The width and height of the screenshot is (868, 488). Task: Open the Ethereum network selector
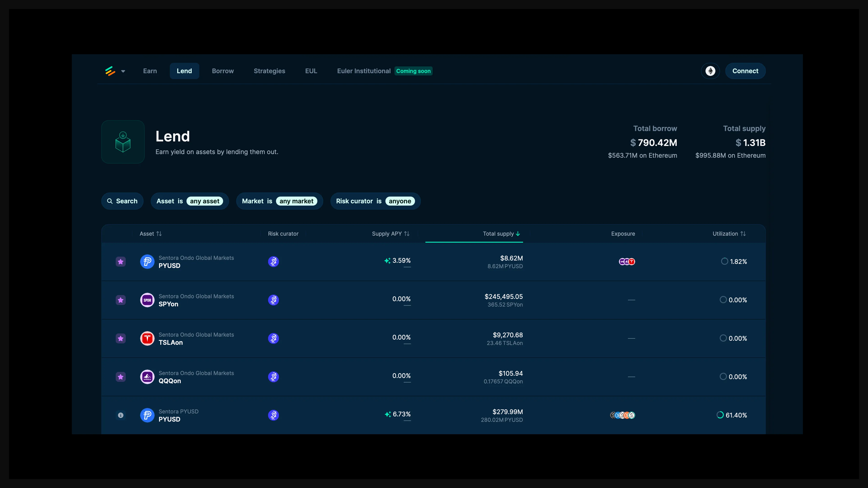click(x=710, y=71)
